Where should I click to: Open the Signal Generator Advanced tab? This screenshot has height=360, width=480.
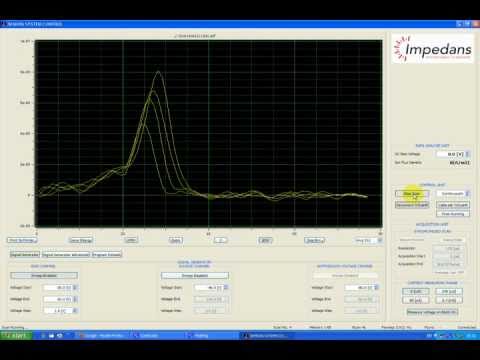tap(66, 254)
